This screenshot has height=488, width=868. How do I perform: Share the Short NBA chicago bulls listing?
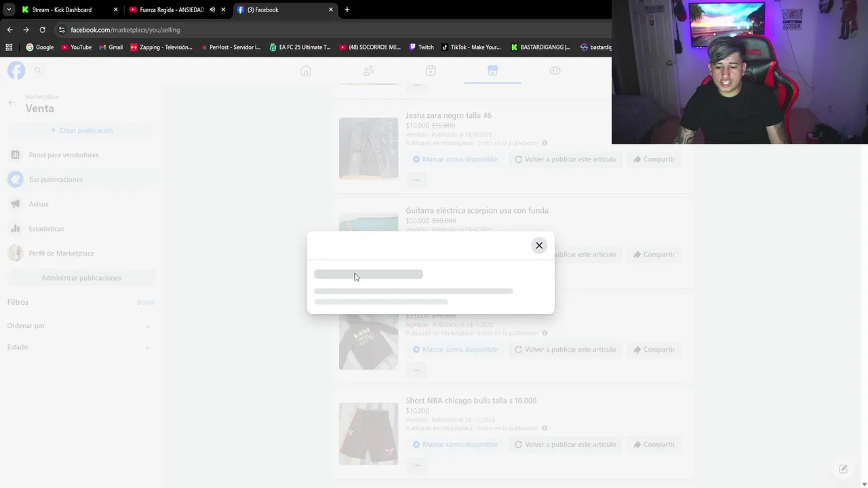tap(654, 445)
